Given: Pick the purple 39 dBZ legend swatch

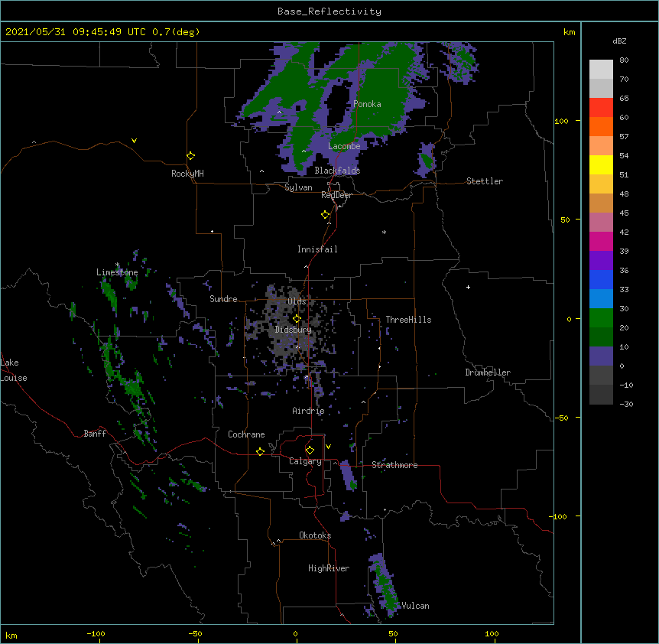Looking at the screenshot, I should (x=601, y=260).
